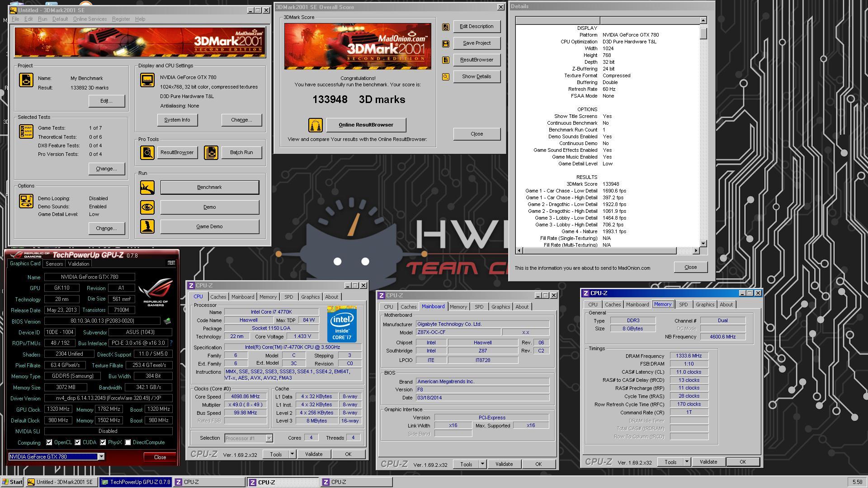Click the Details list scroll down arrow
Screen dimensions: 868x488
[703, 244]
